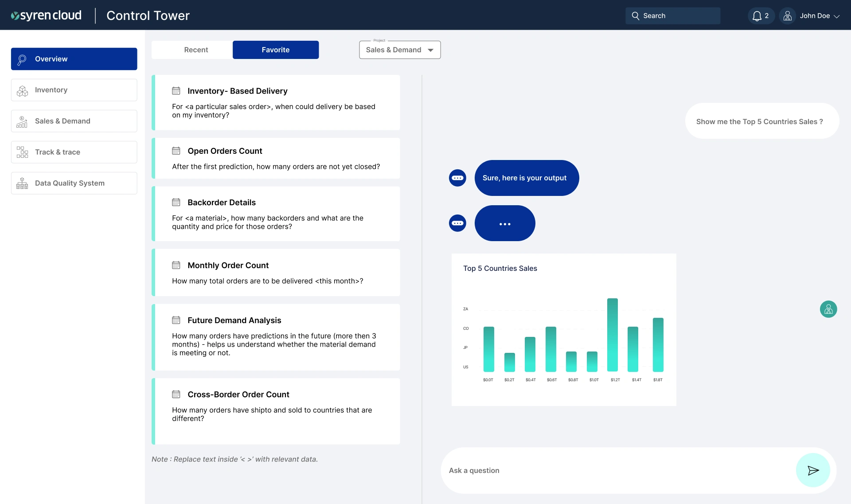Image resolution: width=851 pixels, height=504 pixels.
Task: Toggle the Favorite filter on
Action: pos(275,49)
